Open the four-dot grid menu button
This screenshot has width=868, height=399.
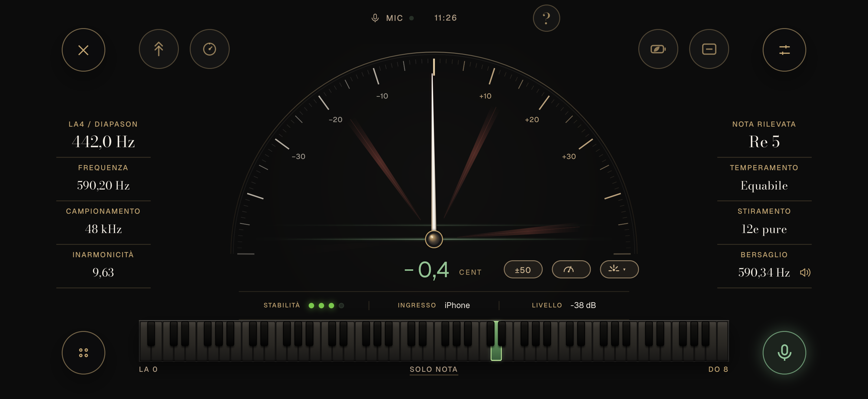pos(83,352)
